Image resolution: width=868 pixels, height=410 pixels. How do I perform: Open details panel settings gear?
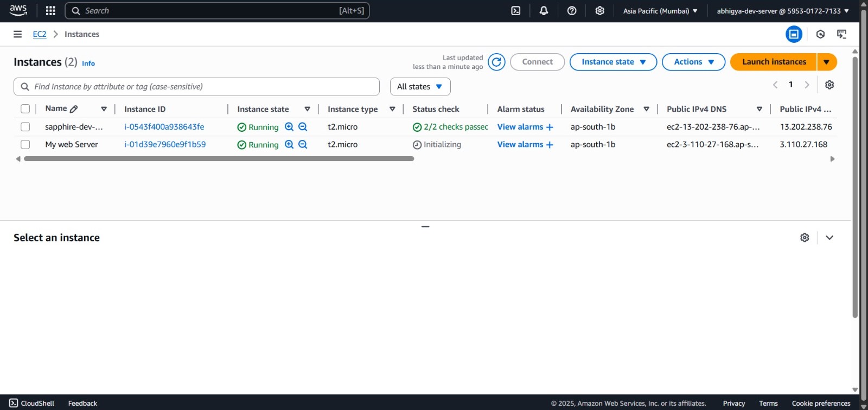click(805, 238)
